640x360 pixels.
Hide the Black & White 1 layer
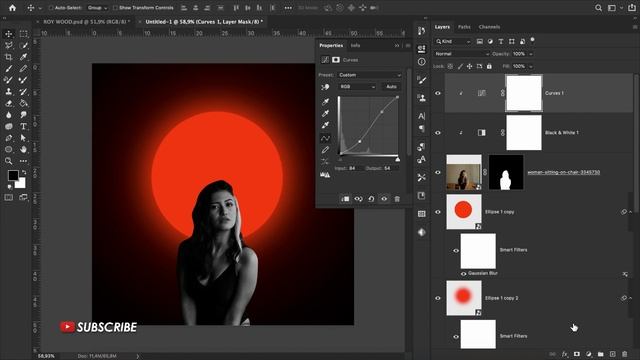point(438,133)
